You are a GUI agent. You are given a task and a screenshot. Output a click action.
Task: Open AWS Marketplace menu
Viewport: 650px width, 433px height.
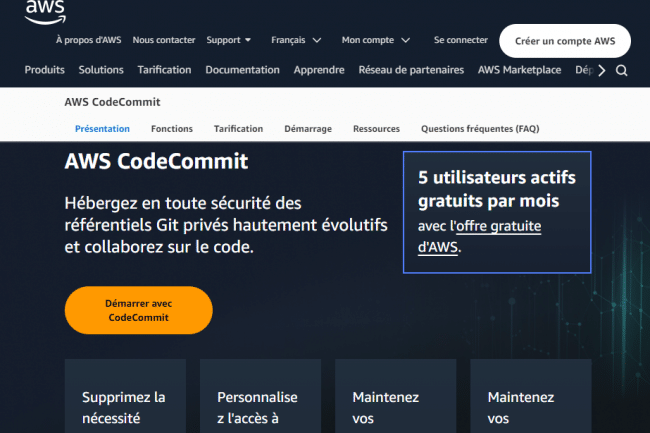[x=519, y=70]
